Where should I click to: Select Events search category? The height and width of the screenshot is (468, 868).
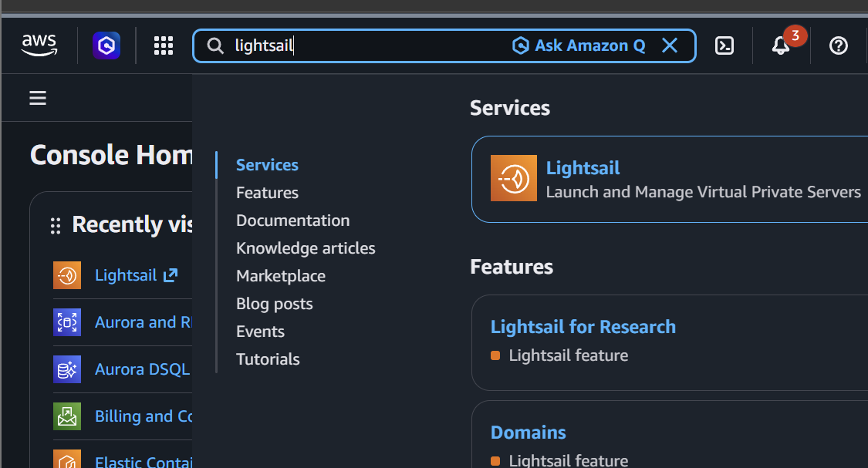[260, 332]
